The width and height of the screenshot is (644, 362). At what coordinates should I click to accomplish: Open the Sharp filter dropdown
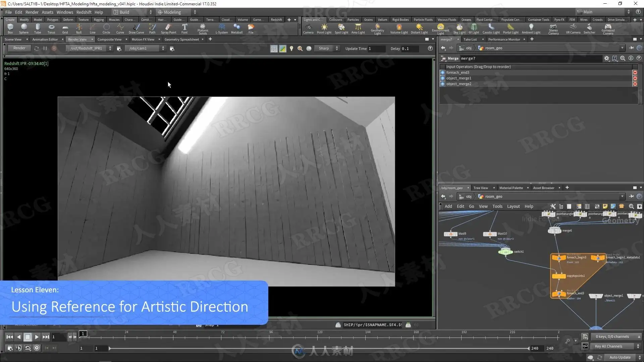click(x=328, y=48)
